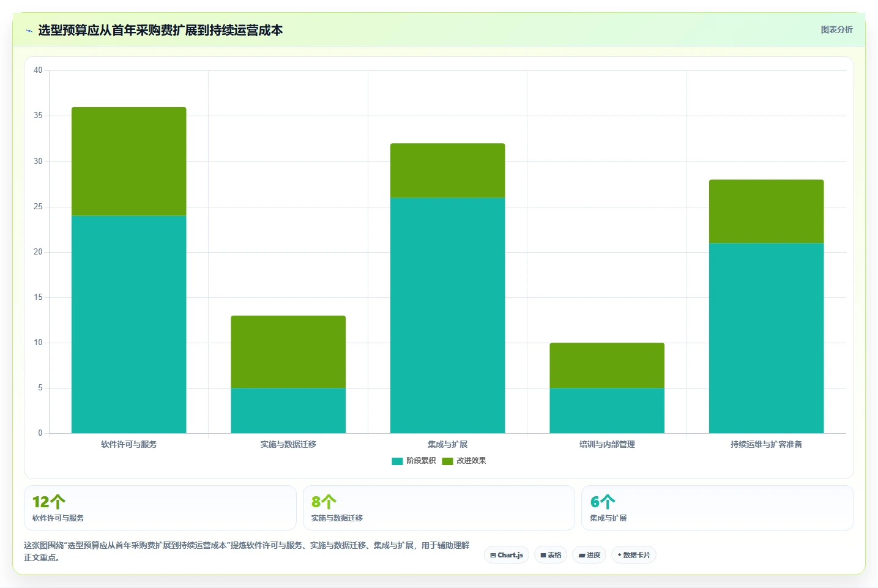Click the green segment of the 软件许可与服务 bar

[128, 162]
